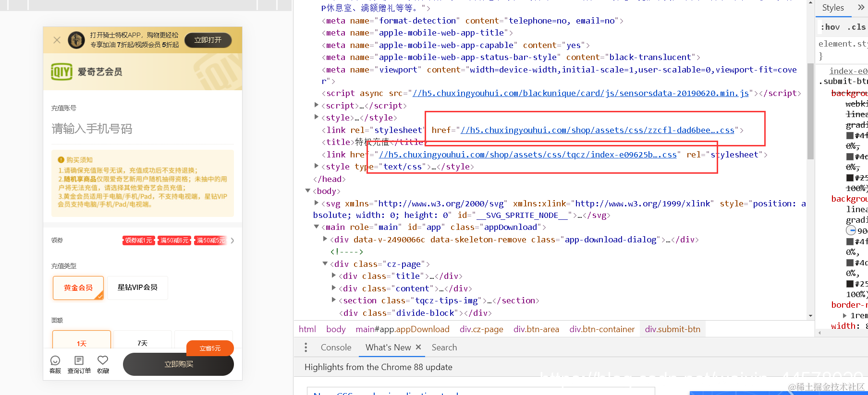This screenshot has height=395, width=868.
Task: Toggle the .cls class editor button
Action: click(856, 27)
